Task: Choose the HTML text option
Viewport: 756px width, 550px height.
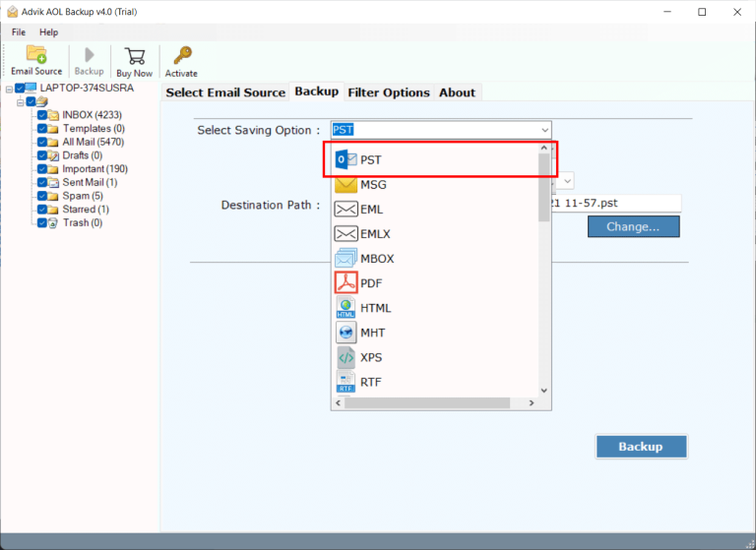Action: tap(376, 308)
